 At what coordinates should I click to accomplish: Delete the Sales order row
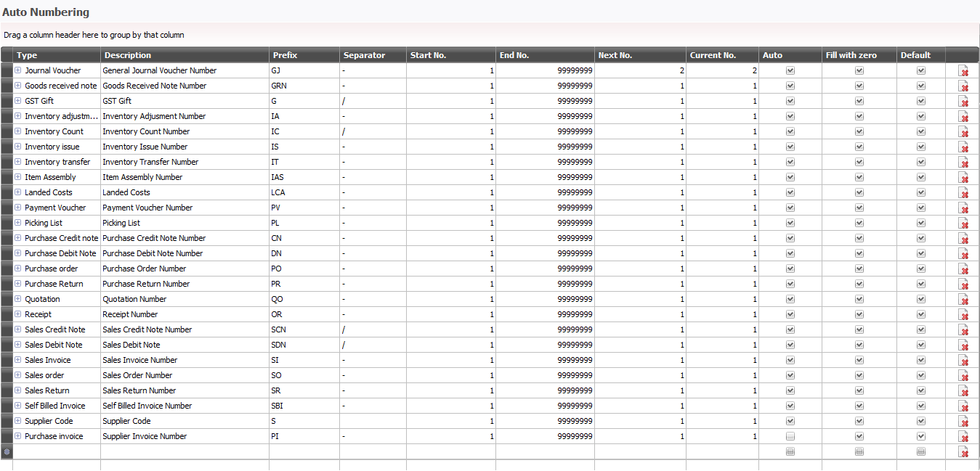[x=964, y=376]
